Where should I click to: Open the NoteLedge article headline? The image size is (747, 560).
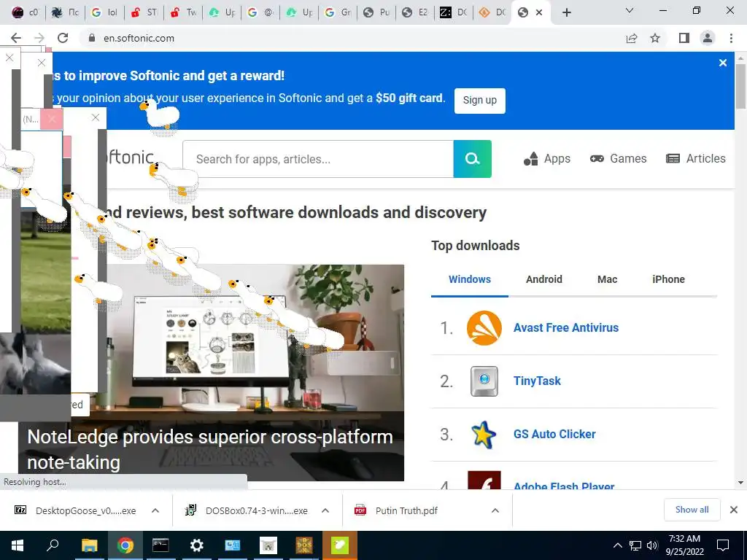209,449
